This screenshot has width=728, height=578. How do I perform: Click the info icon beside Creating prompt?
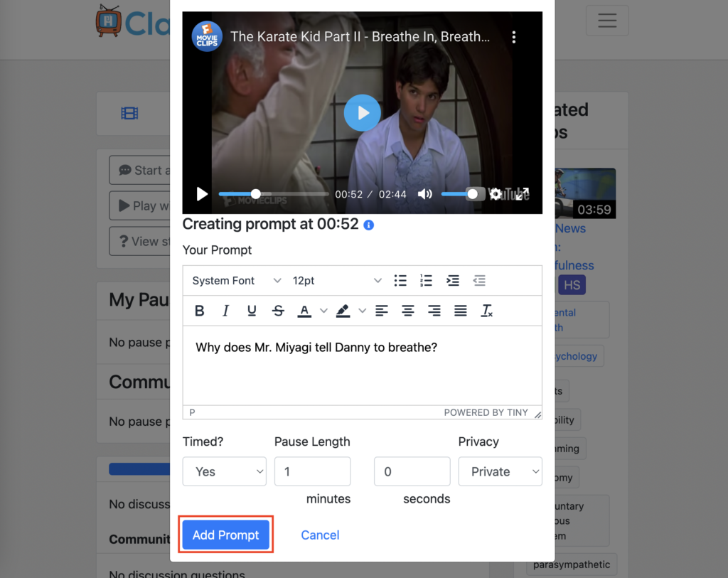click(x=369, y=225)
